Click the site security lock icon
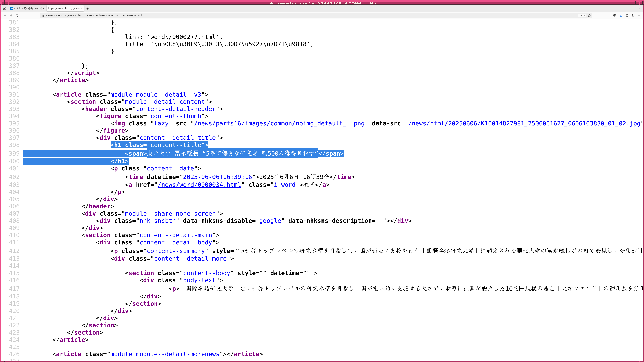This screenshot has width=644, height=362. click(42, 15)
